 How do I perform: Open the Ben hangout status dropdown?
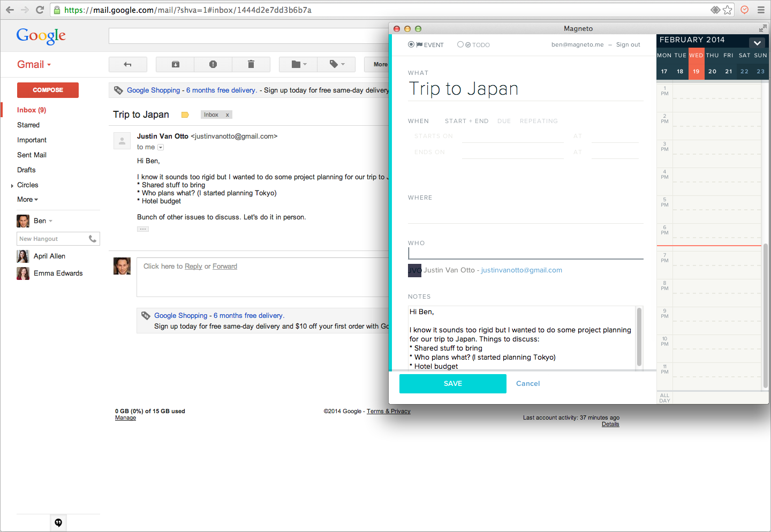[51, 221]
